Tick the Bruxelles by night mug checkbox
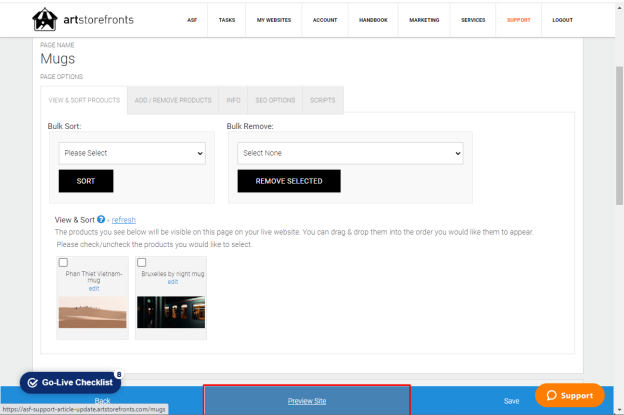Viewport: 624px width, 415px height. click(141, 262)
